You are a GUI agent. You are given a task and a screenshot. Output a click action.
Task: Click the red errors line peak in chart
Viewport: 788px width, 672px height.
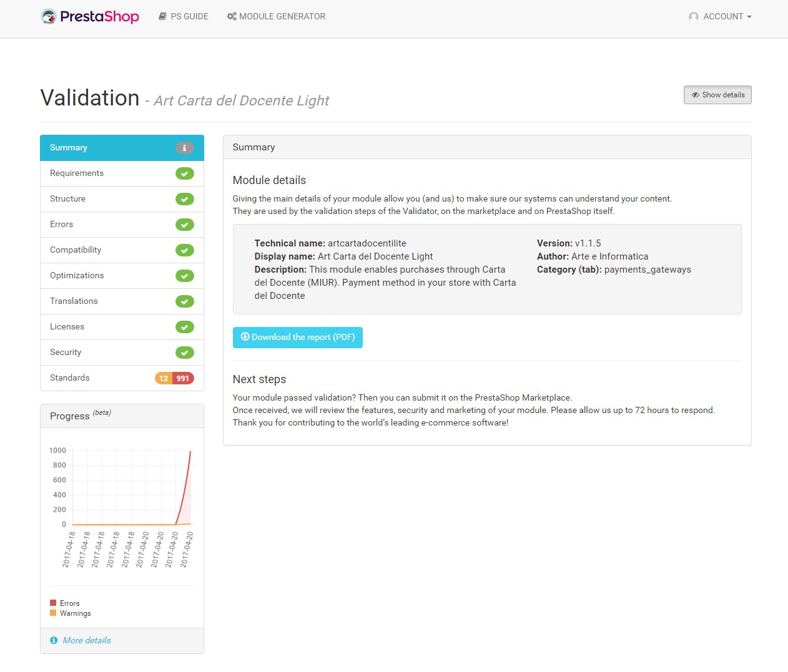pos(190,451)
